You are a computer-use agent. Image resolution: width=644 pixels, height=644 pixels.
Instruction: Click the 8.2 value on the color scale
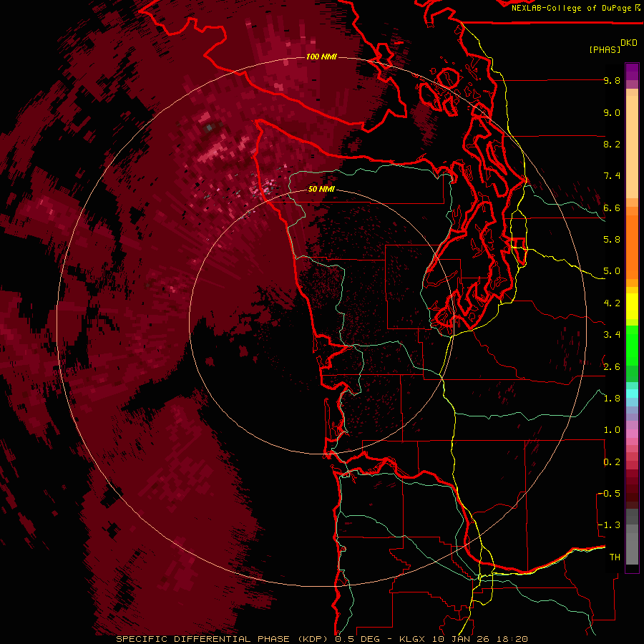point(612,144)
